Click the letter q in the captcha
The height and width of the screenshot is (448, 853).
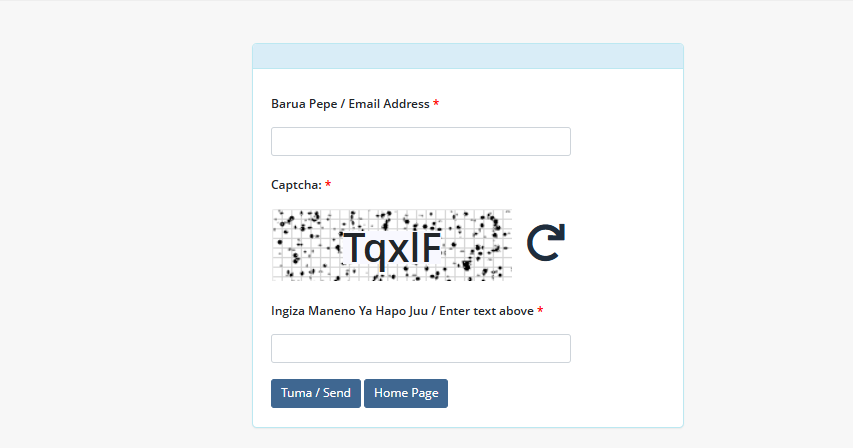click(374, 253)
